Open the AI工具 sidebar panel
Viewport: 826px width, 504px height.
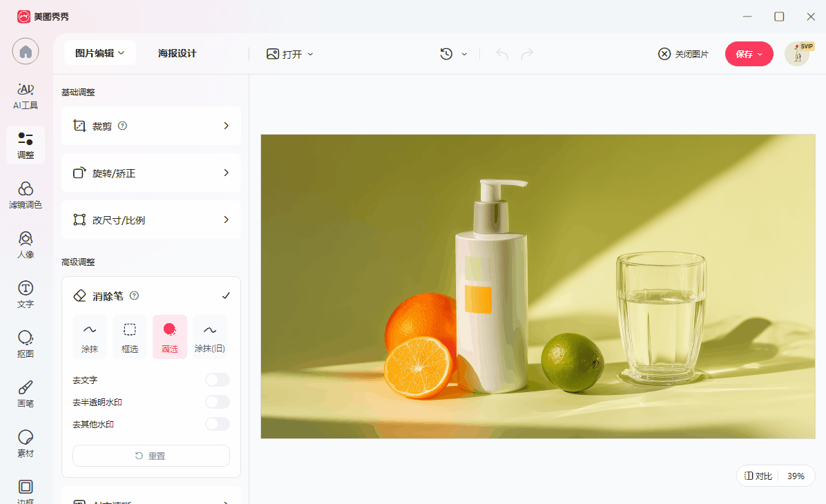(x=26, y=96)
